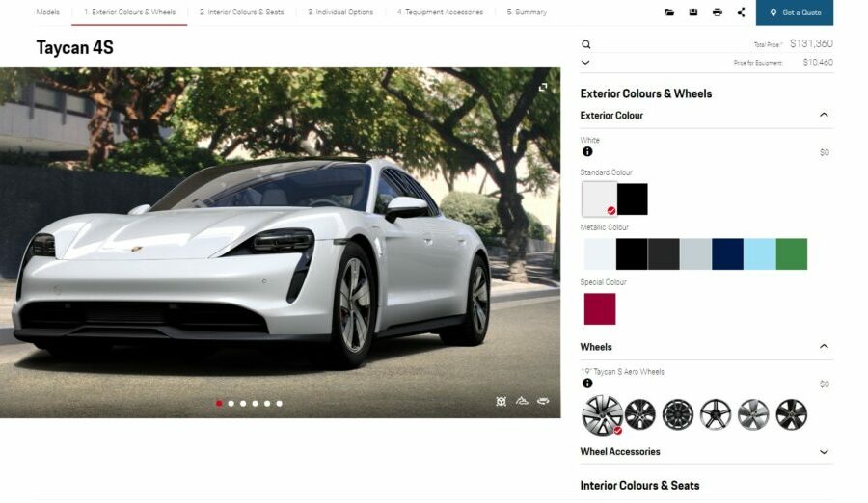
Task: Choose the metallic jet black swatch
Action: pos(632,254)
